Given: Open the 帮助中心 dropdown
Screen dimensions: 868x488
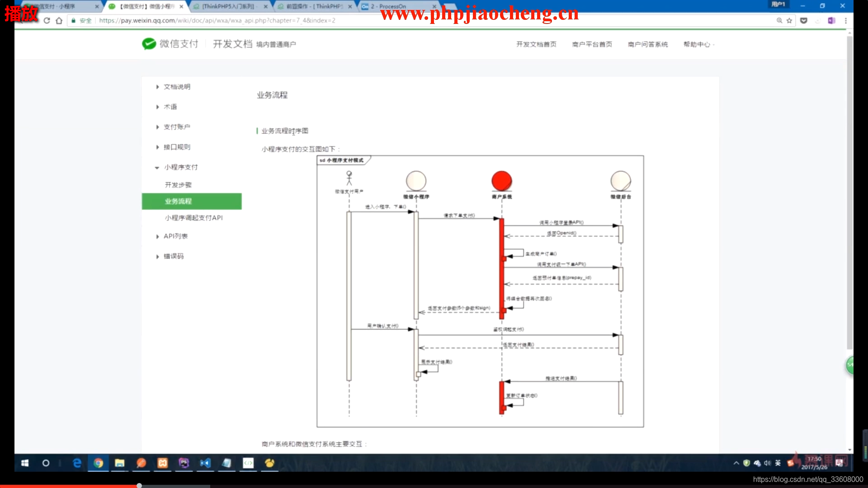Looking at the screenshot, I should pyautogui.click(x=698, y=44).
